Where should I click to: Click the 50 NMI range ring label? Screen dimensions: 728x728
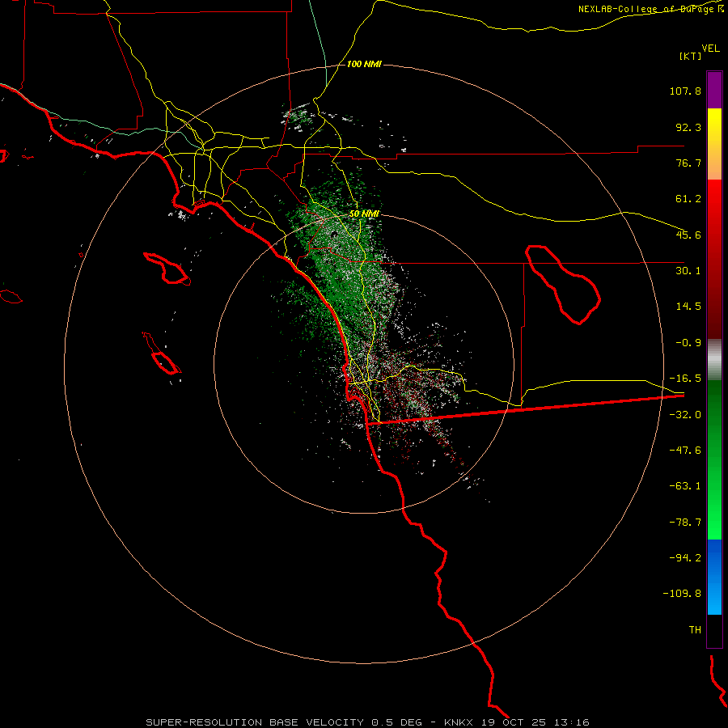coord(364,214)
